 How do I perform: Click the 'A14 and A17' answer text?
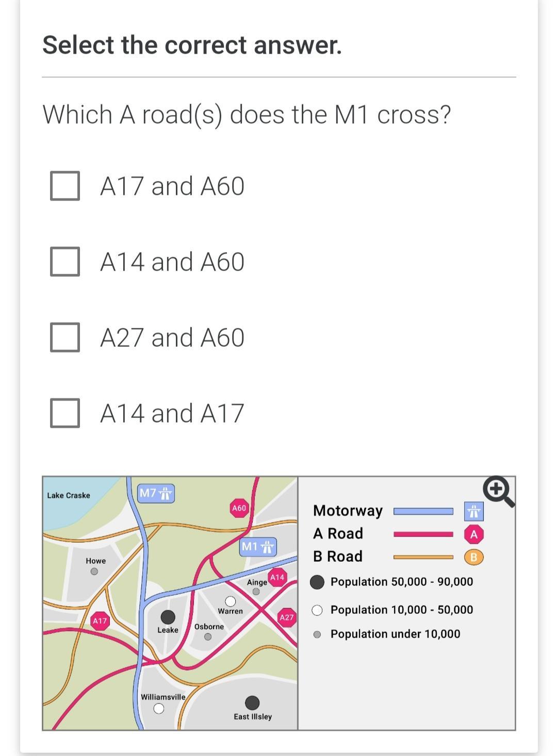[172, 413]
